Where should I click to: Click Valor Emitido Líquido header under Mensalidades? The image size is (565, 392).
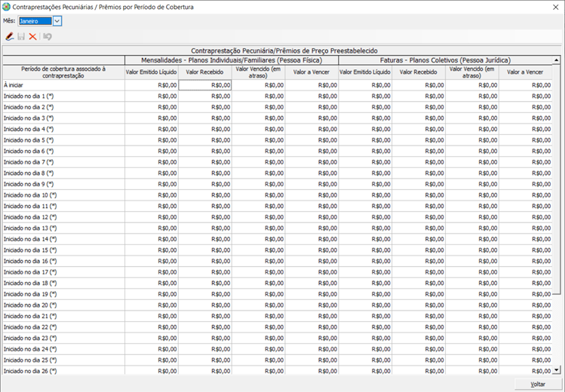(x=152, y=72)
